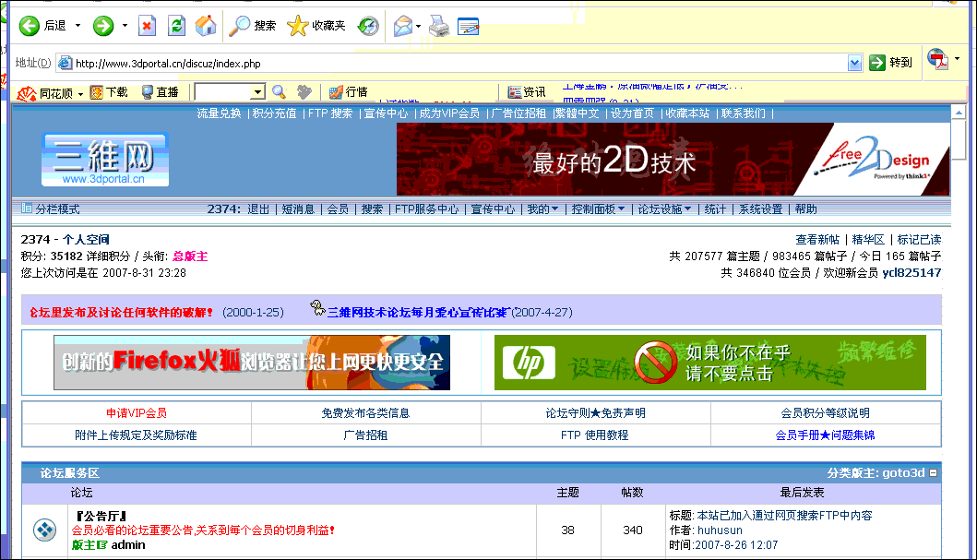Open the 控制面板 dropdown menu
Screen dimensions: 977x560
[x=598, y=209]
